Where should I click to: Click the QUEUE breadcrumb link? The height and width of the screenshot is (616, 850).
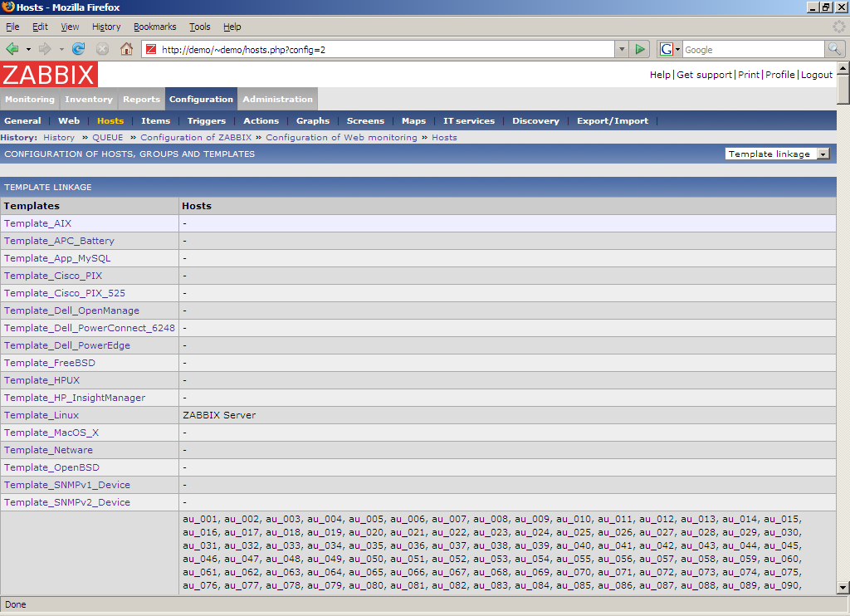(107, 138)
